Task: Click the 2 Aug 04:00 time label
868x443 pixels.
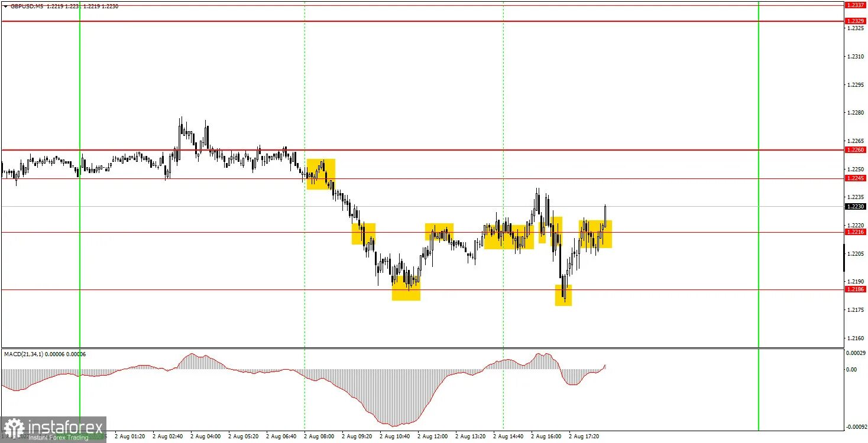Action: click(x=206, y=437)
